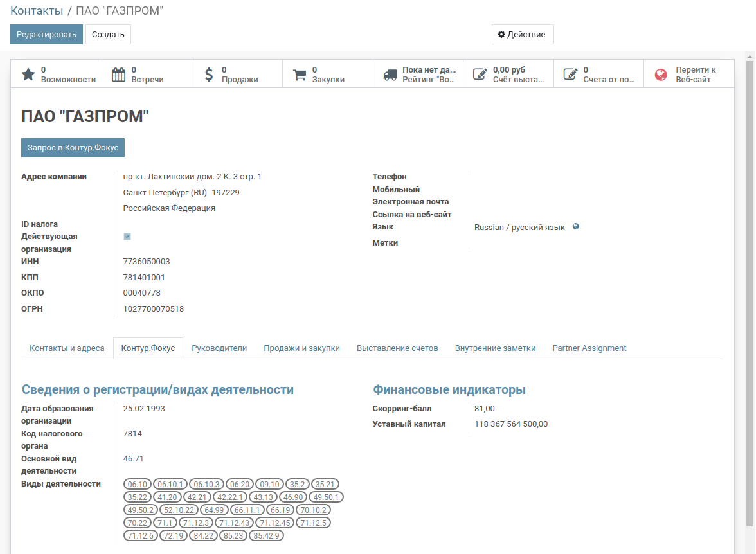Click the 06.10 activity tag
Screen dimensions: 756x554
(x=138, y=485)
